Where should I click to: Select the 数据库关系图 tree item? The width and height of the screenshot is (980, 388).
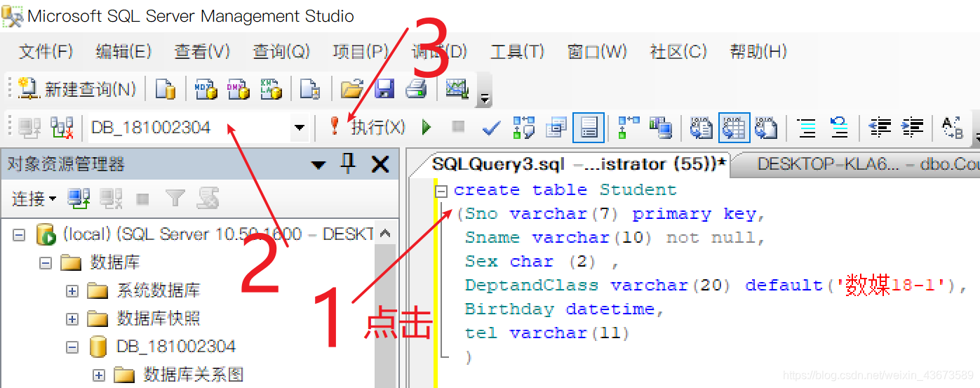pos(194,375)
